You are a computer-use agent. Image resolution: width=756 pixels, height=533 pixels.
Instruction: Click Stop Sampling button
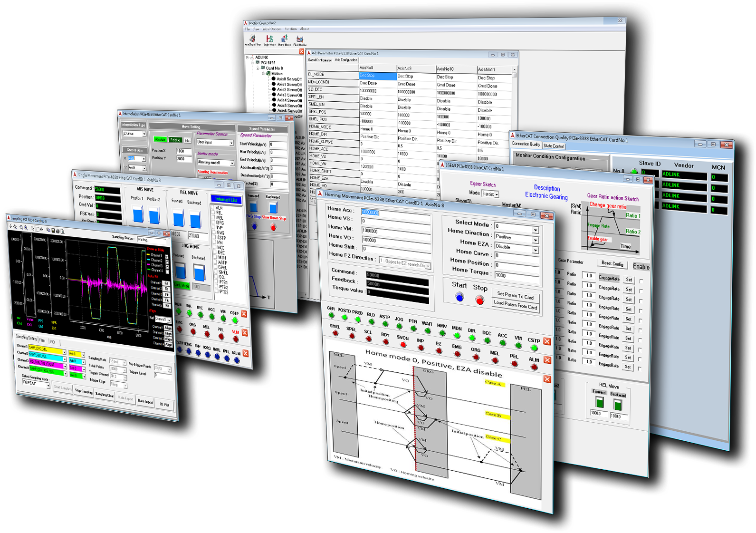(84, 391)
